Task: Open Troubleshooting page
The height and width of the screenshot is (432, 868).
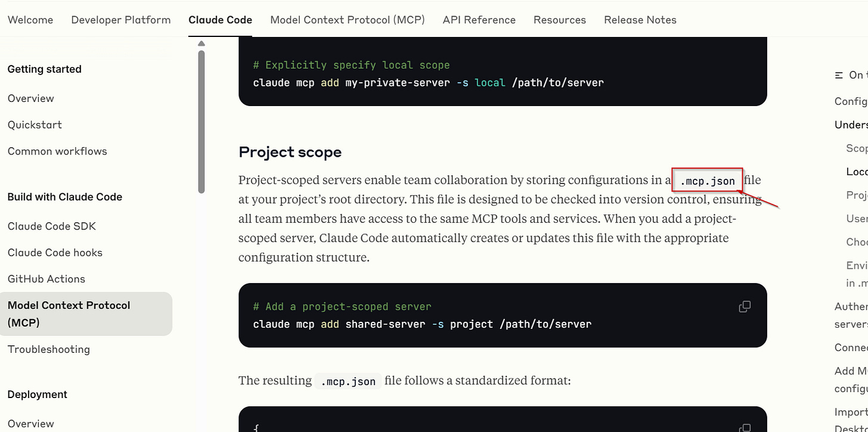Action: (49, 349)
